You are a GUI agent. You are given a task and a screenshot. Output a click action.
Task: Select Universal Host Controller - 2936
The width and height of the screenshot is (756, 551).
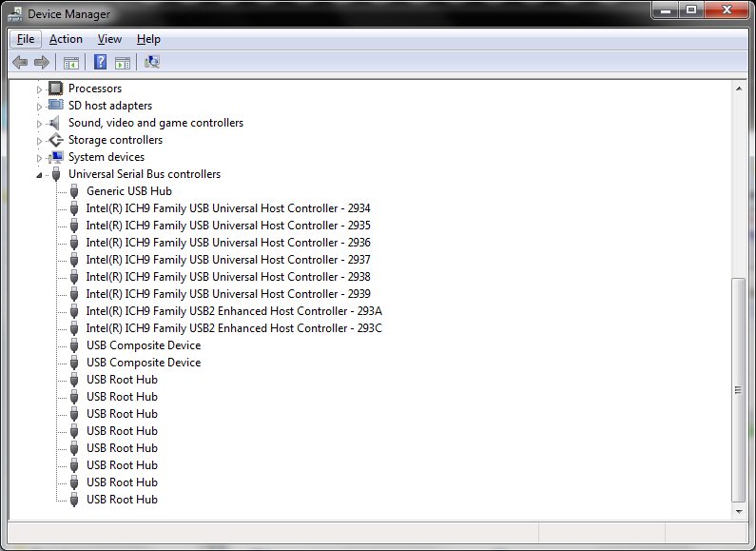[228, 243]
